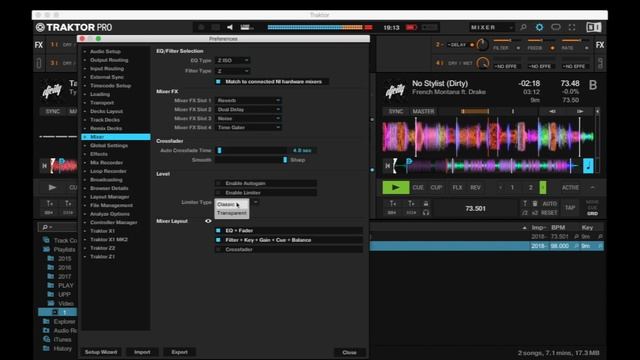Choose Transparent limiter type option

tap(231, 213)
